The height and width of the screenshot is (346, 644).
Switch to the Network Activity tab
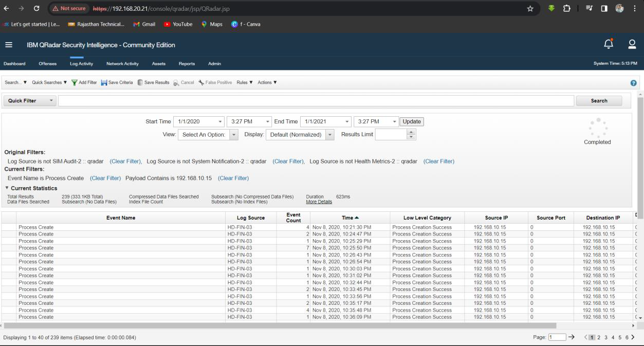(x=122, y=64)
